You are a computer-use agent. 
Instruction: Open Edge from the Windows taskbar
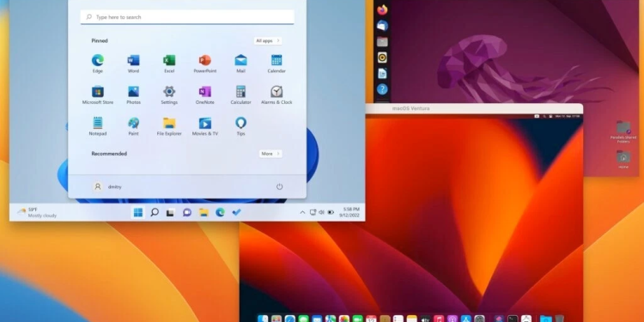tap(220, 212)
